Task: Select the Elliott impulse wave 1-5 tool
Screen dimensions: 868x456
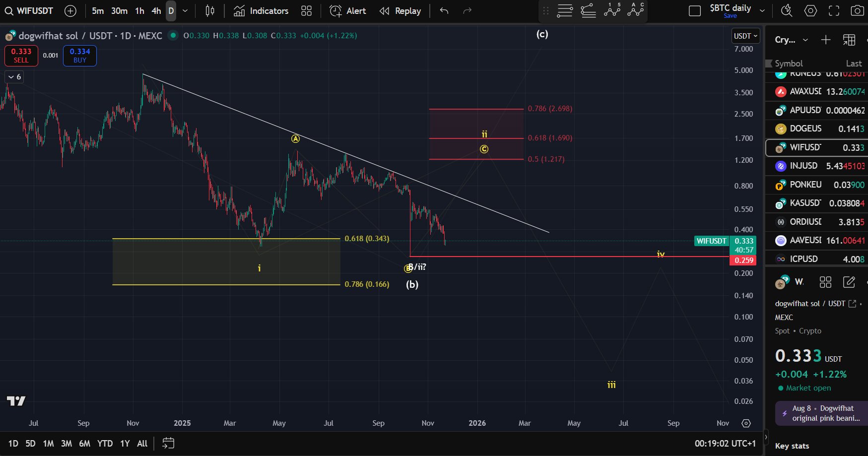Action: (x=612, y=11)
